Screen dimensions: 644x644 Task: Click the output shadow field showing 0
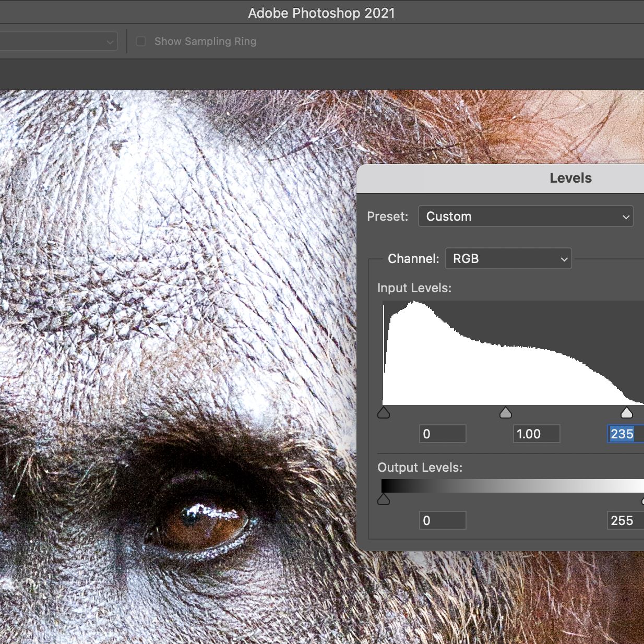coord(443,520)
